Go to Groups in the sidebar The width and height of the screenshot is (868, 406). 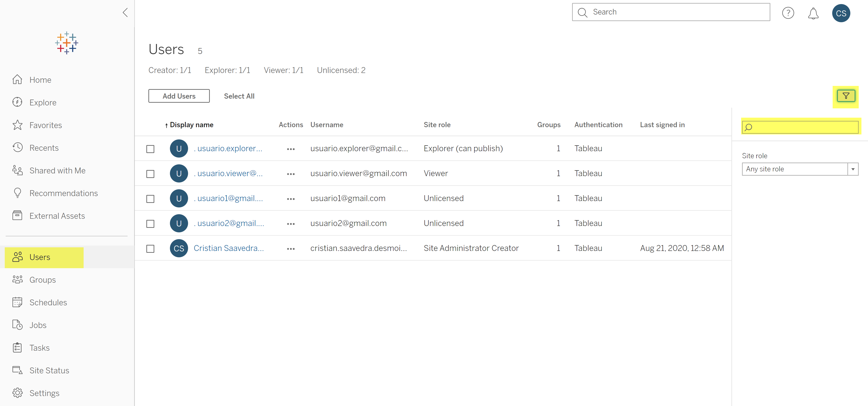click(x=42, y=280)
